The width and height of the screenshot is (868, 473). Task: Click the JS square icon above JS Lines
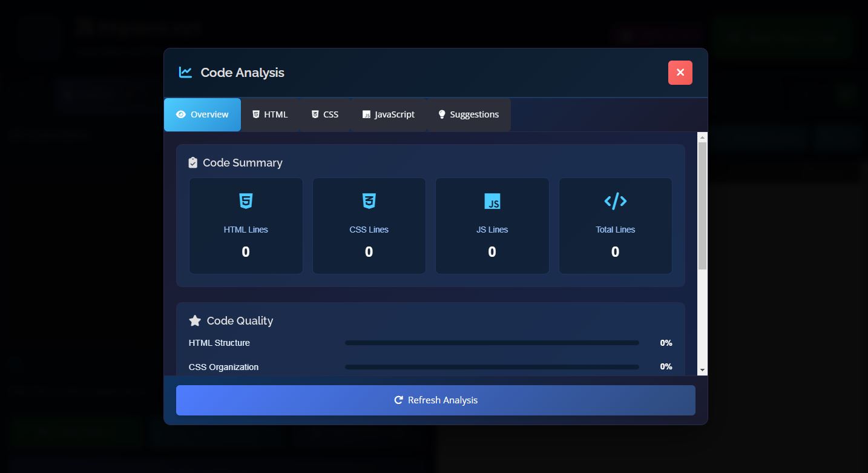[492, 201]
